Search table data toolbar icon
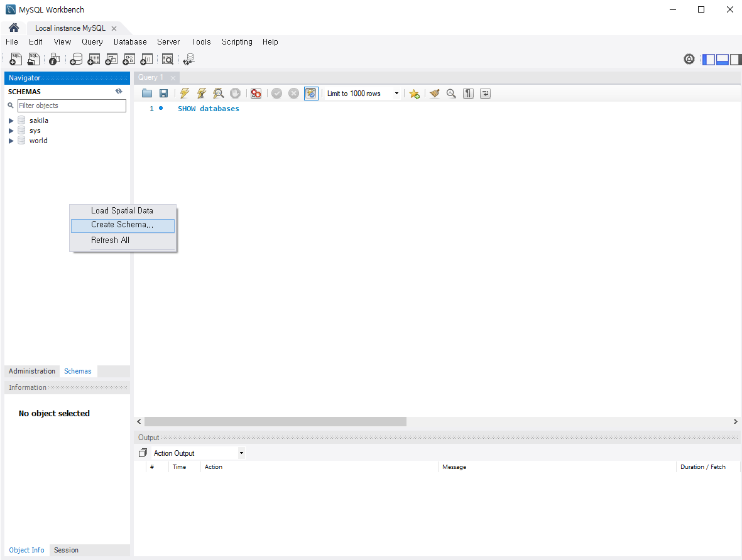This screenshot has width=742, height=560. [168, 59]
